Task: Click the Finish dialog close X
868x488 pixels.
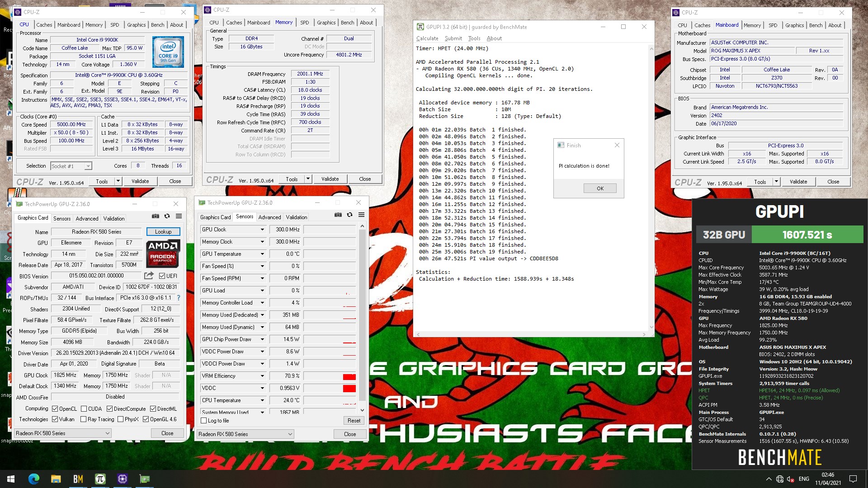Action: [617, 145]
